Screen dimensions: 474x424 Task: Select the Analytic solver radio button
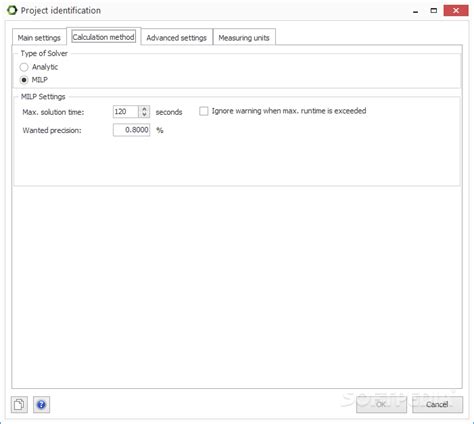tap(24, 67)
